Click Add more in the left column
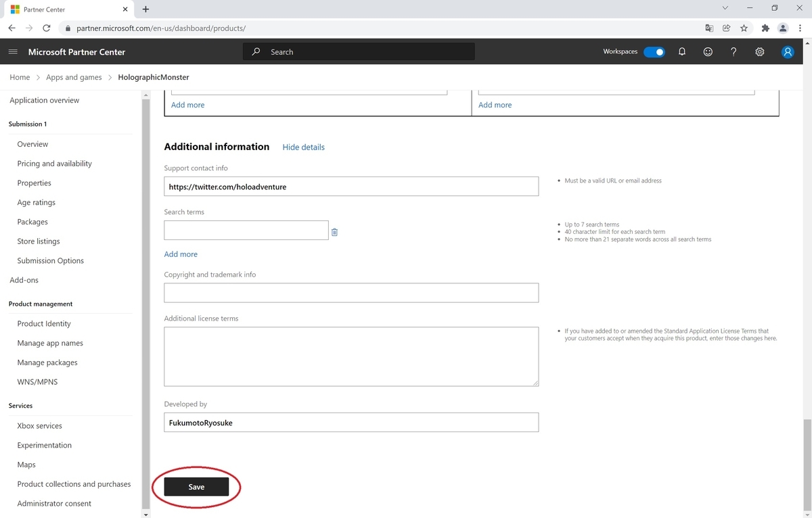The width and height of the screenshot is (812, 518). click(187, 105)
